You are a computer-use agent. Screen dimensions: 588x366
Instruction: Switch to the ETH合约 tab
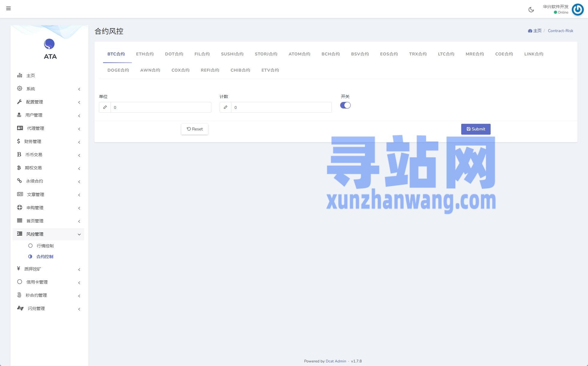click(x=145, y=54)
